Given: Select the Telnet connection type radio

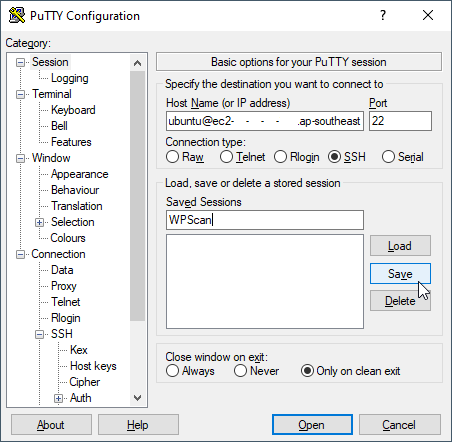Looking at the screenshot, I should tap(226, 157).
